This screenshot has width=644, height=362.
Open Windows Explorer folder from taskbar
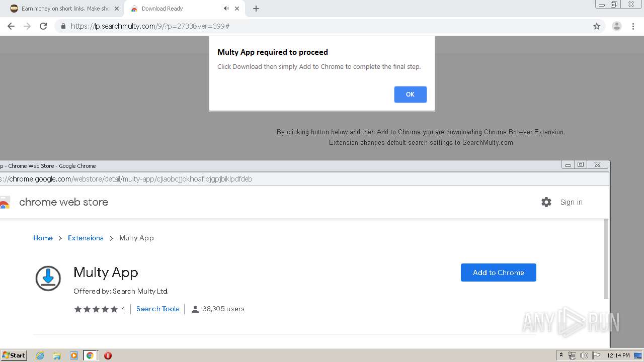pyautogui.click(x=57, y=355)
